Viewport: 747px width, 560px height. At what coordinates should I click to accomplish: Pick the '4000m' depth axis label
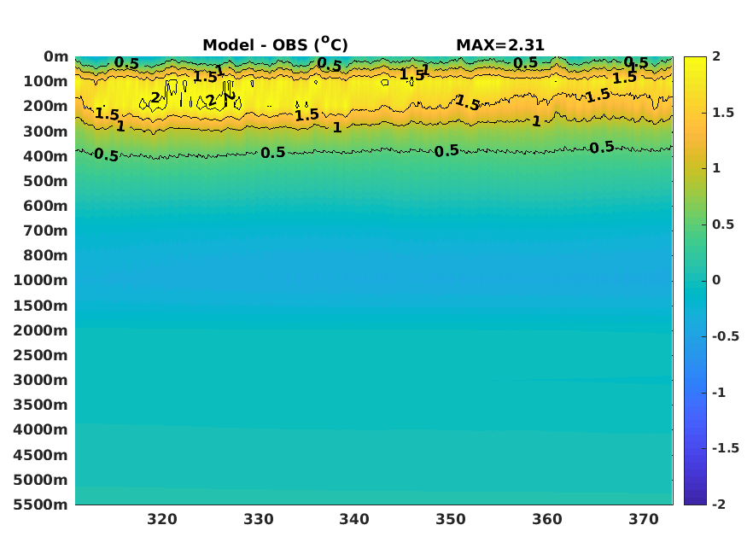(x=40, y=429)
